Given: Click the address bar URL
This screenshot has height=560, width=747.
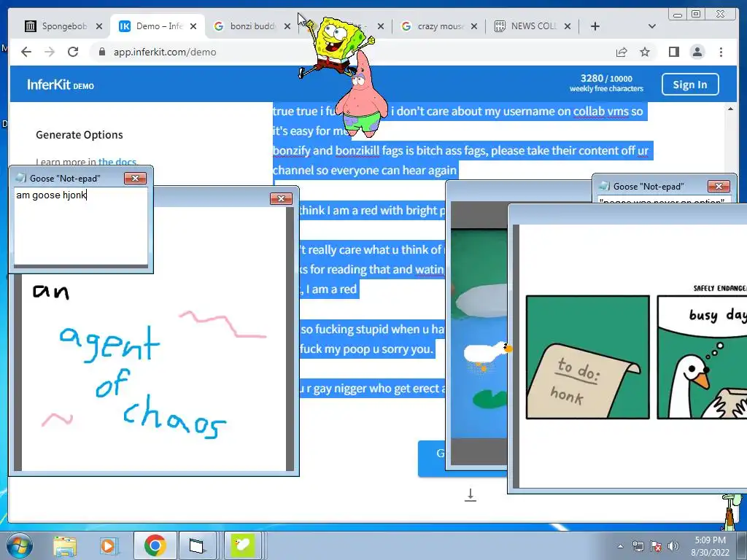Looking at the screenshot, I should point(165,52).
